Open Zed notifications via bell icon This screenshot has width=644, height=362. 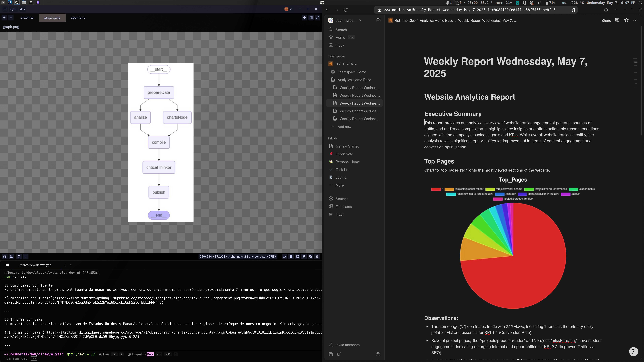tap(317, 257)
